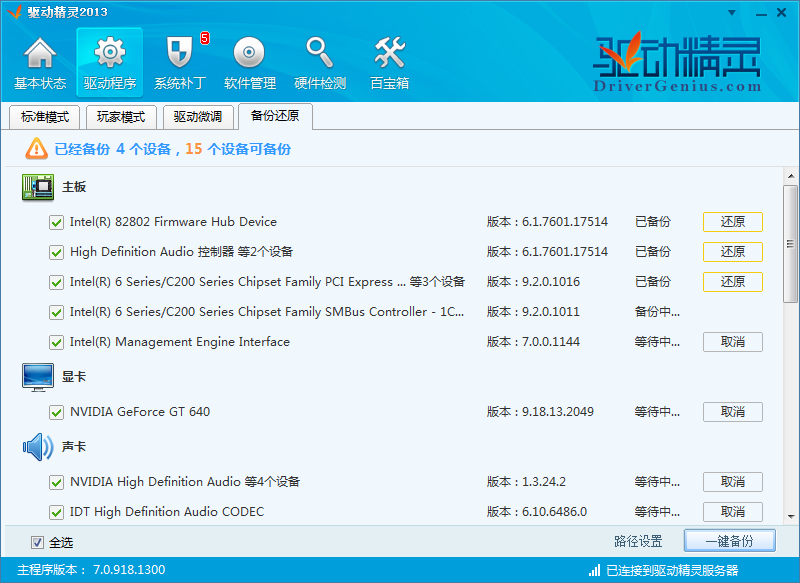Click the 声卡 speaker category icon
800x583 pixels.
pos(38,447)
